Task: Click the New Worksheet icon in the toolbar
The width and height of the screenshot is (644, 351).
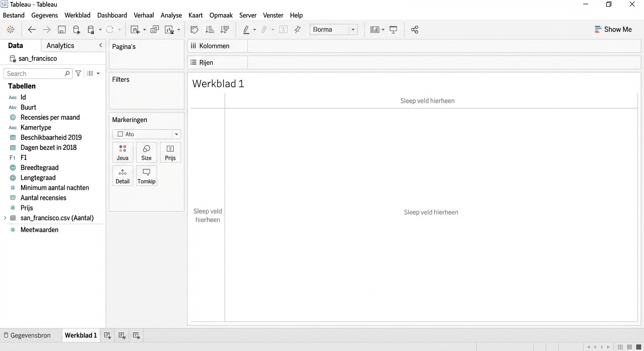Action: tap(135, 29)
